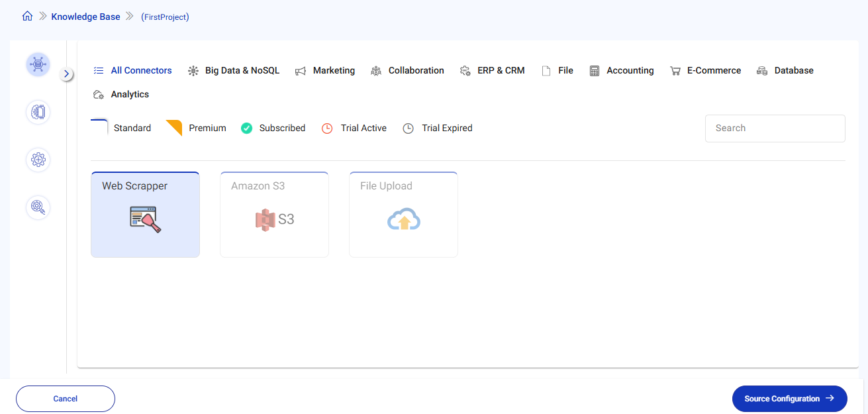The image size is (868, 414).
Task: Open the AI brain icon in sidebar
Action: (38, 112)
